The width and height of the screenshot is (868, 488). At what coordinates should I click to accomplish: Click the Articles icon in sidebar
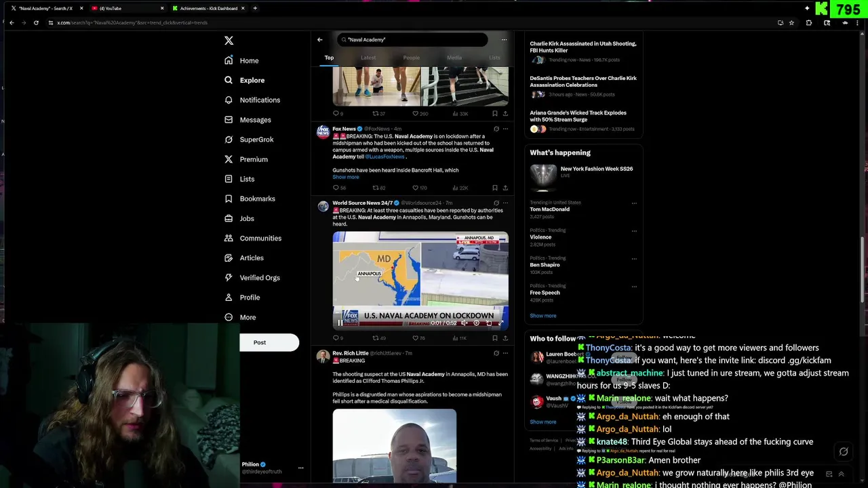click(x=229, y=258)
